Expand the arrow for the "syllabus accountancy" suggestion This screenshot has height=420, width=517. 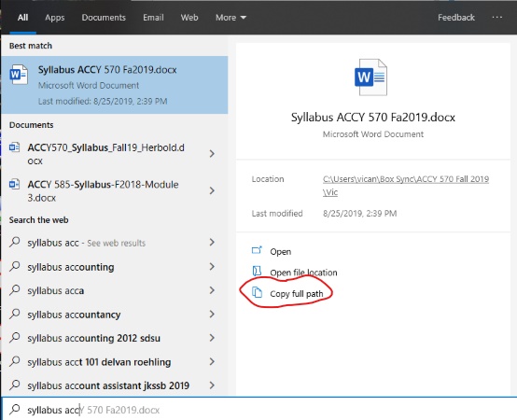[x=212, y=314]
